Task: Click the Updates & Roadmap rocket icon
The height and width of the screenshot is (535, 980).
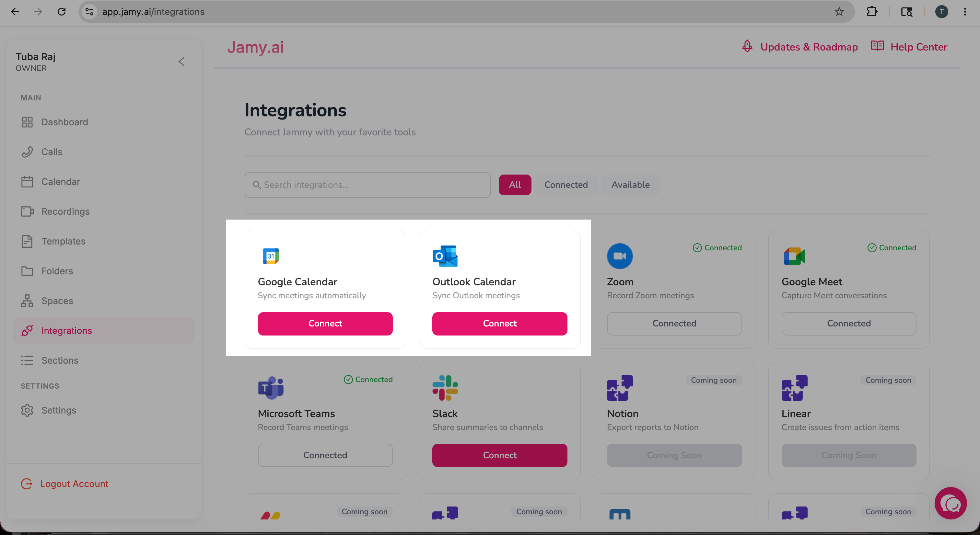Action: 747,46
